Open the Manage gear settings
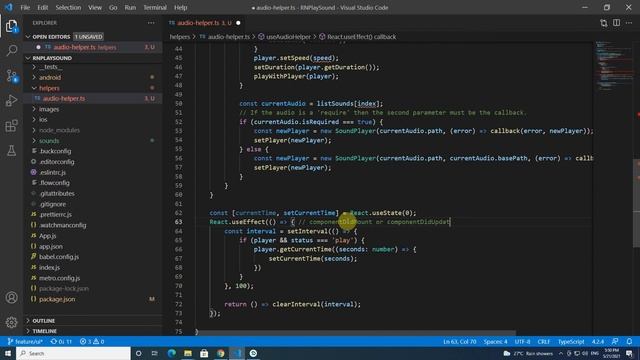The width and height of the screenshot is (640, 360). [x=11, y=322]
